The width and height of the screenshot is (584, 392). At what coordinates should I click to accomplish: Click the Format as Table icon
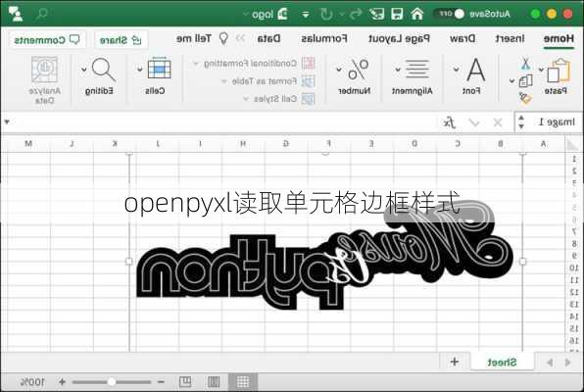click(308, 81)
